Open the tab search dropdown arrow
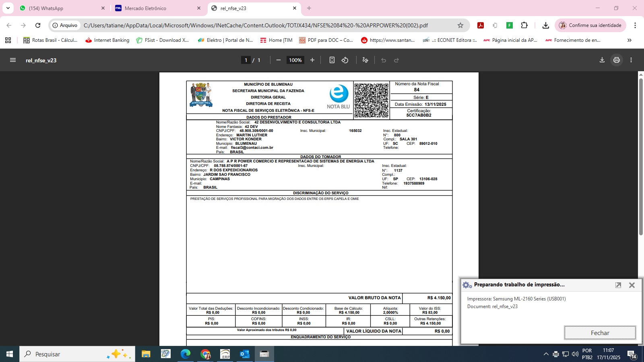Viewport: 644px width, 362px height. point(8,8)
